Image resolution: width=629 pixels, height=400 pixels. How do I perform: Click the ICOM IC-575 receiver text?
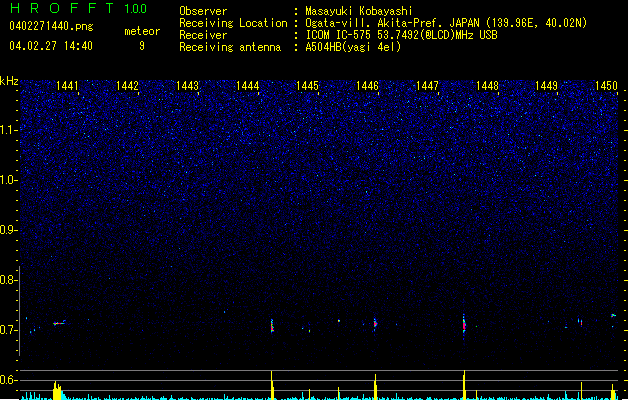[401, 35]
